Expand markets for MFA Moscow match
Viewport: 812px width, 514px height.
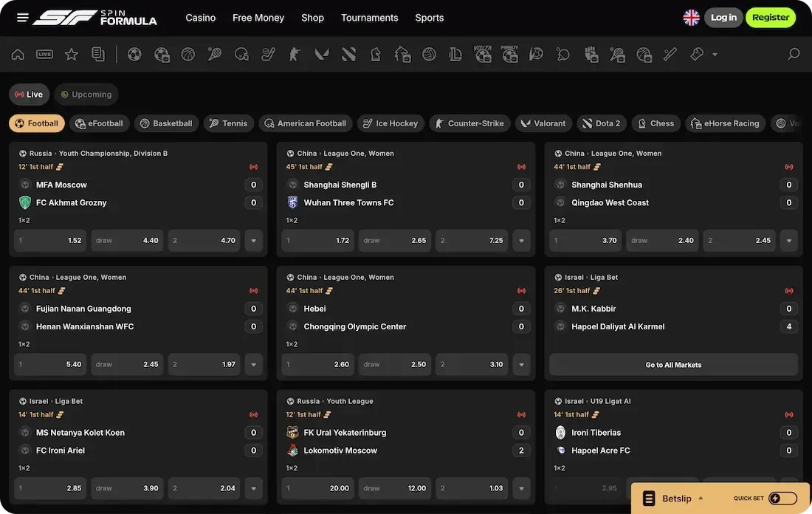253,241
